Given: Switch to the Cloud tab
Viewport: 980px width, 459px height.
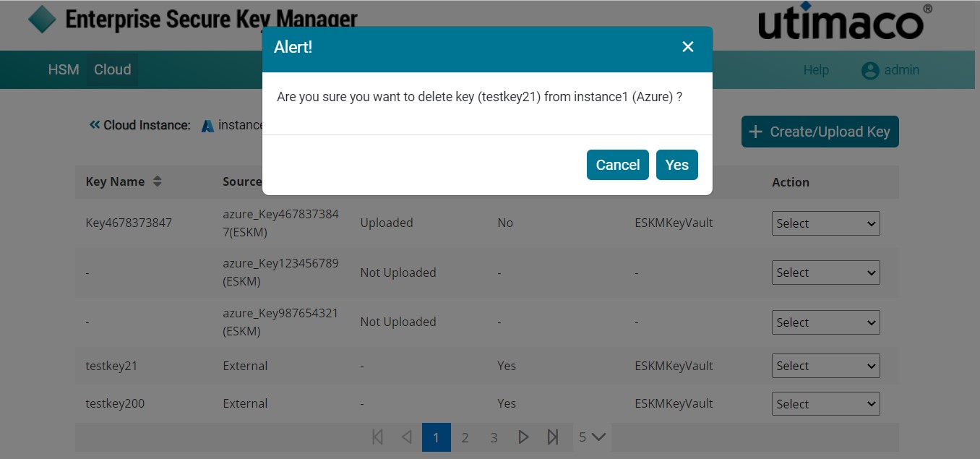Looking at the screenshot, I should [113, 69].
